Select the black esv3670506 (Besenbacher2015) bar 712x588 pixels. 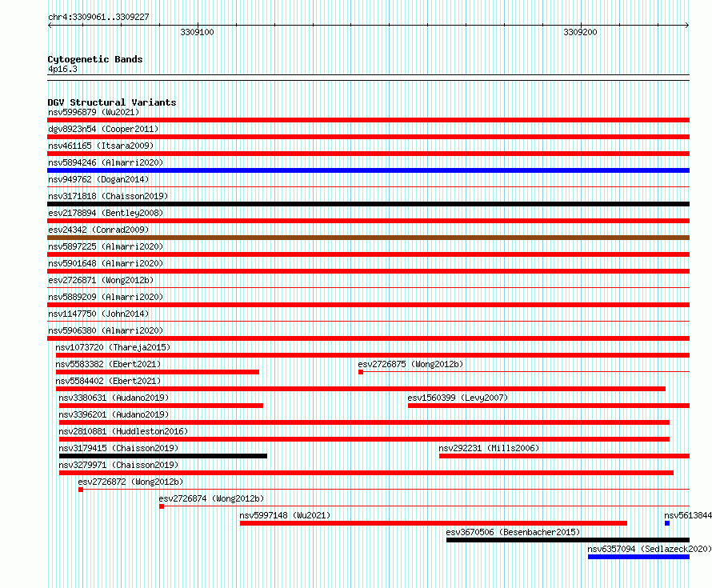[568, 540]
